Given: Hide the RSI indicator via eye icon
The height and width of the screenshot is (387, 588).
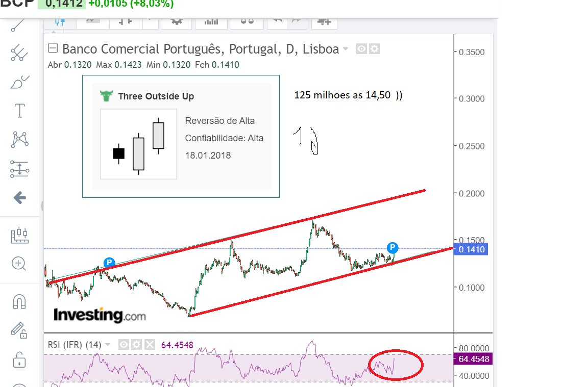Looking at the screenshot, I should (124, 344).
